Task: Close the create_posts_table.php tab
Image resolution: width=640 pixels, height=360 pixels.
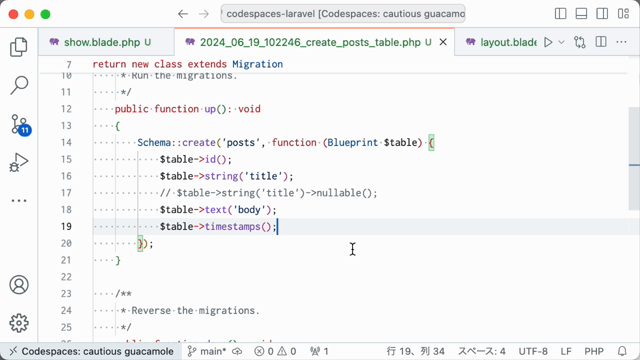Action: [x=443, y=42]
